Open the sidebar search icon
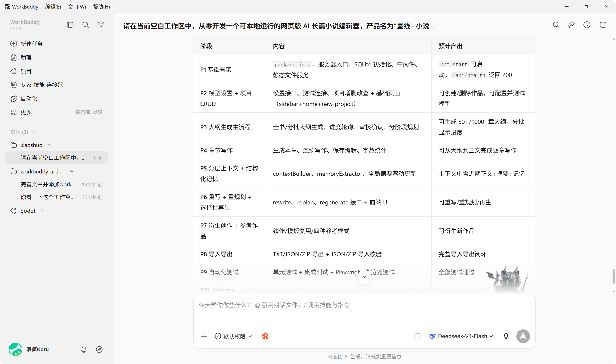The height and width of the screenshot is (364, 616). tap(85, 25)
